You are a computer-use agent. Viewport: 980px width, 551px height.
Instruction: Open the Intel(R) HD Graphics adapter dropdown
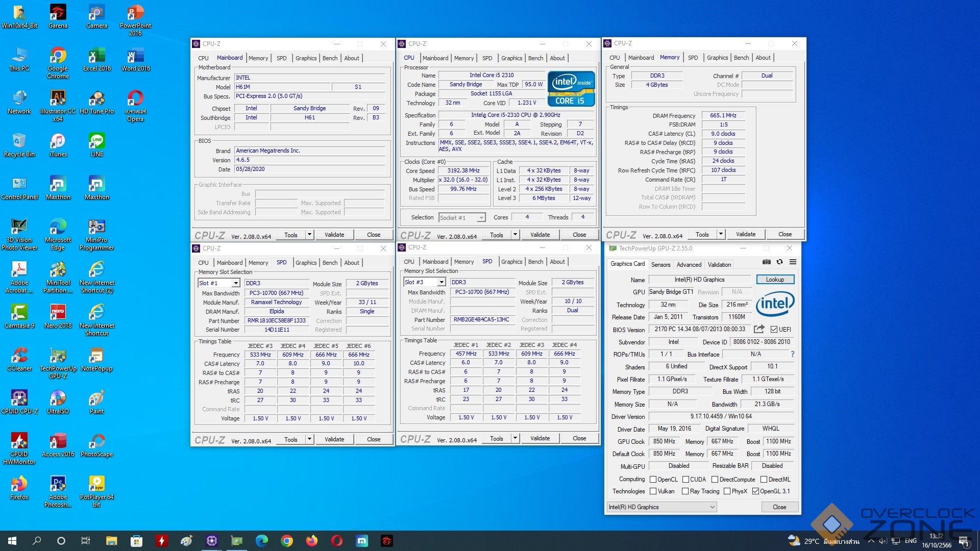pos(661,507)
